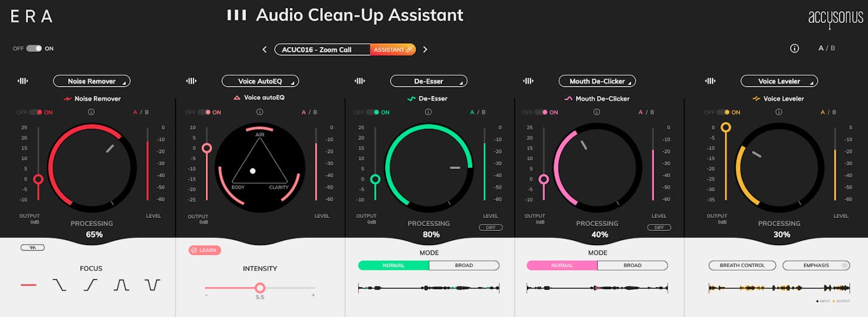Enable Mouth De-Clicker DIFF button
868x317 pixels.
[x=659, y=227]
